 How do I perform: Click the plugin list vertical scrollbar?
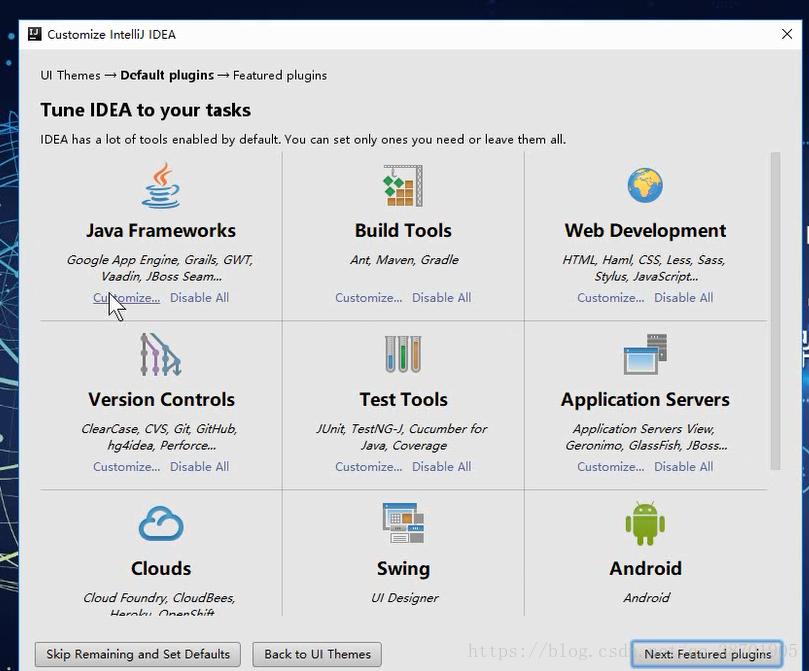[x=775, y=310]
